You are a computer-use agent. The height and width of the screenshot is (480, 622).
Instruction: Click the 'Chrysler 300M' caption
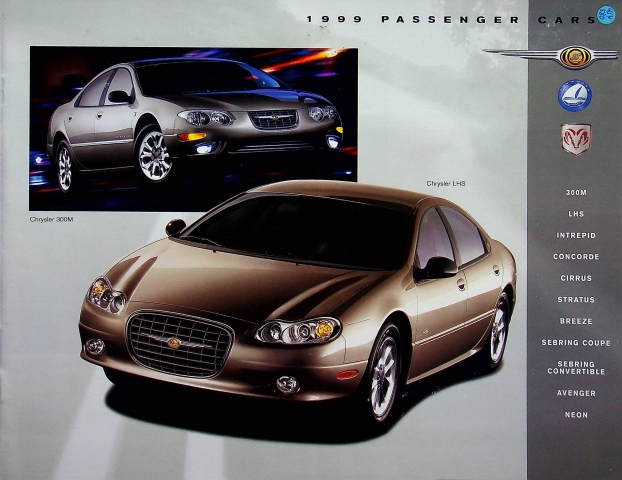pos(52,219)
